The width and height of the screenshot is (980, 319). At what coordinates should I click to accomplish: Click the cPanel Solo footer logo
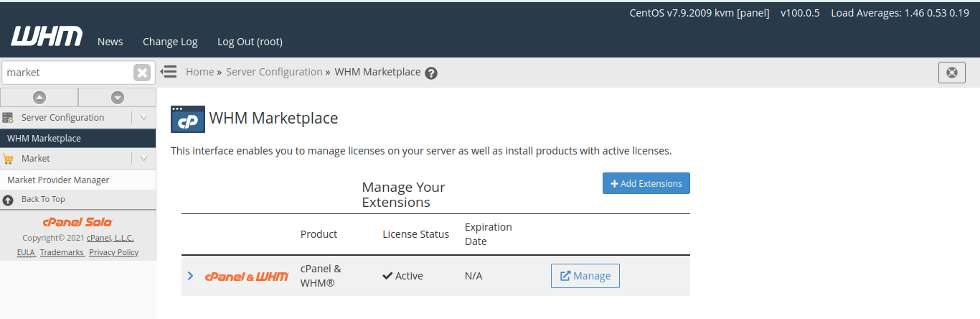(x=77, y=222)
